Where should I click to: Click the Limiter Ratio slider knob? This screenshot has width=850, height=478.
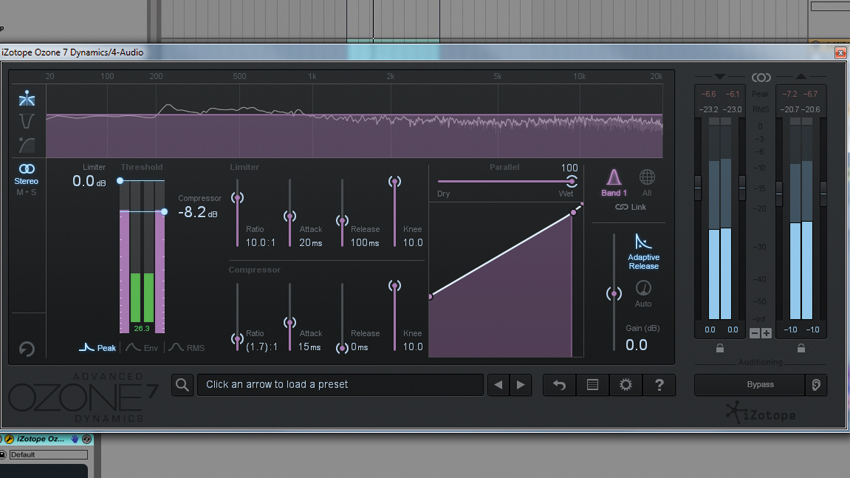[x=237, y=198]
